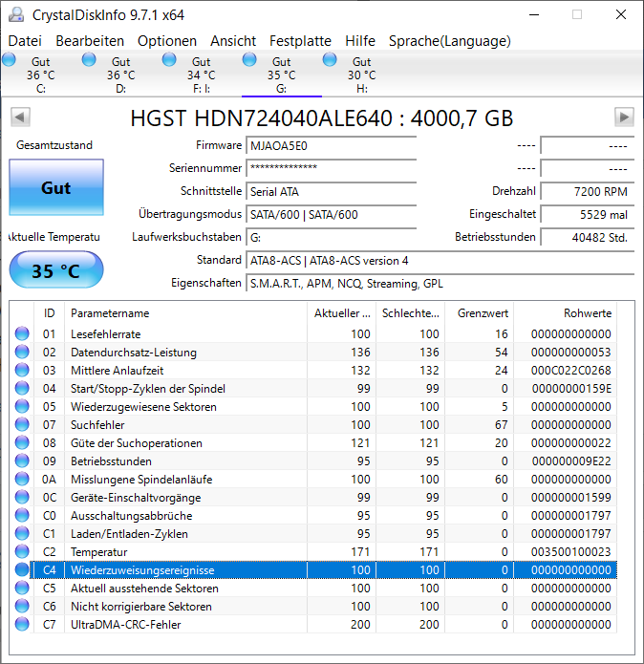The width and height of the screenshot is (644, 664).
Task: Select the Temperatur parameter name
Action: tap(98, 552)
